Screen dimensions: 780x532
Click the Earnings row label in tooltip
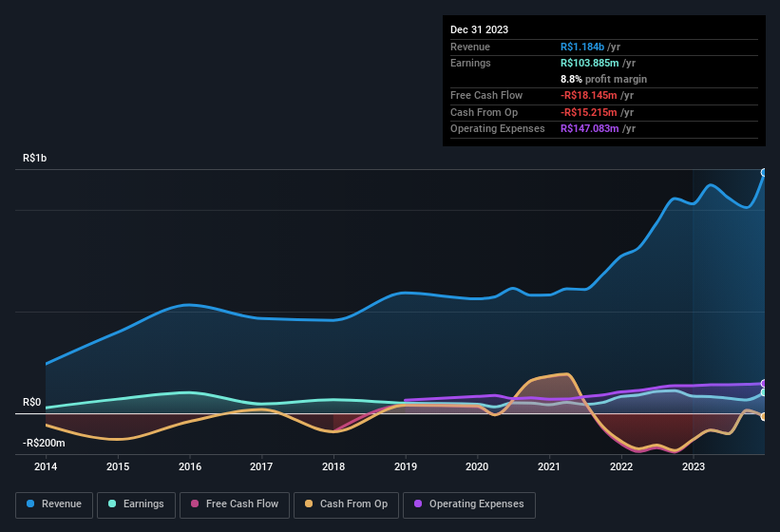coord(470,63)
